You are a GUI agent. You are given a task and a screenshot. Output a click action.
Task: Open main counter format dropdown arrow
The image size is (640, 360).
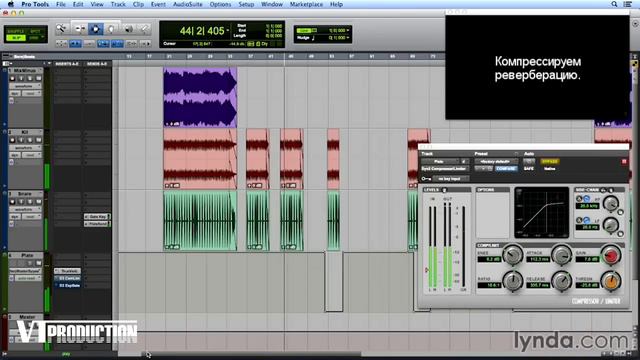[x=227, y=31]
